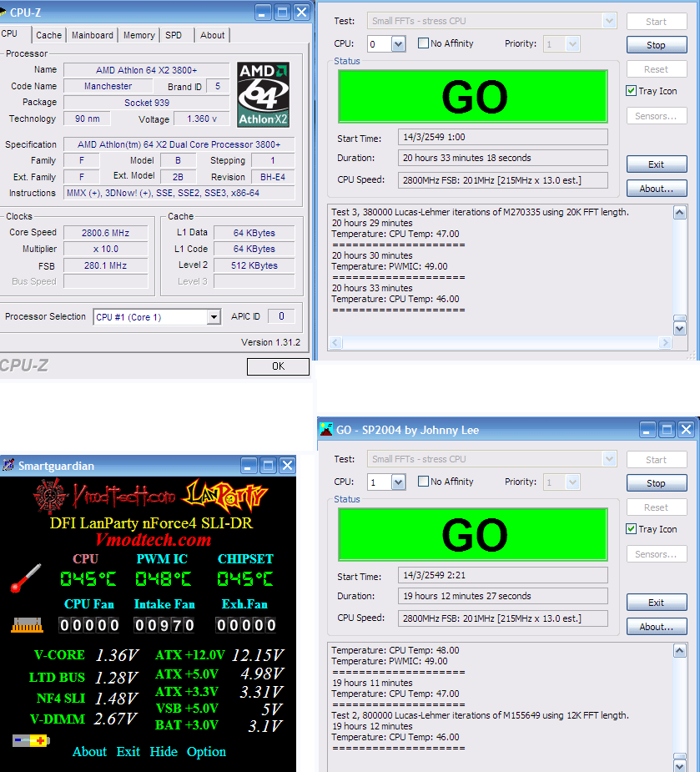Click scroll-up arrow in the CPU 0 log

[680, 213]
